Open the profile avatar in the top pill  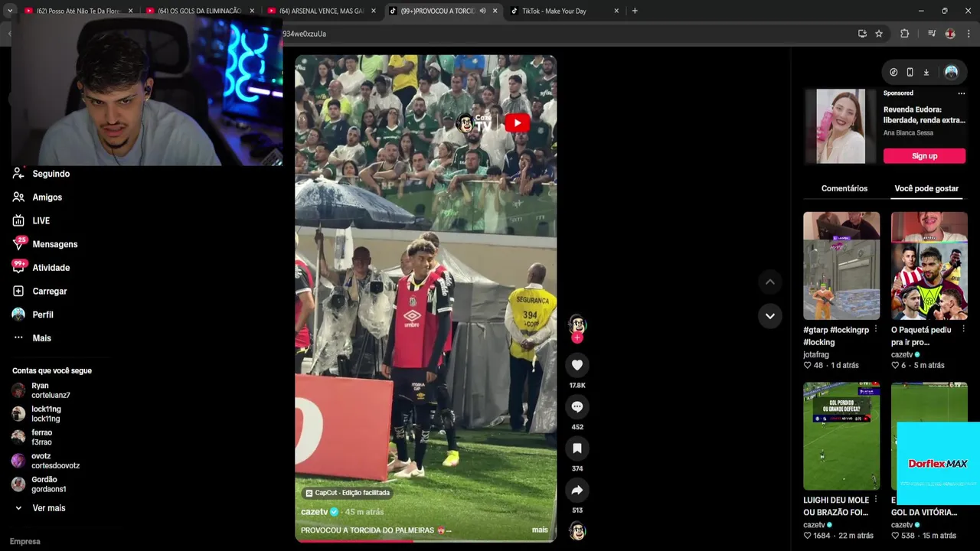click(x=951, y=72)
